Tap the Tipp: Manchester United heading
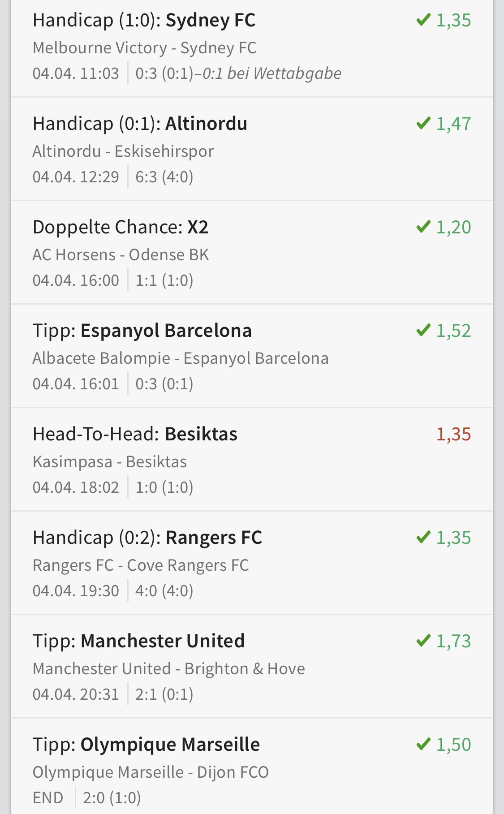The height and width of the screenshot is (814, 504). (138, 641)
